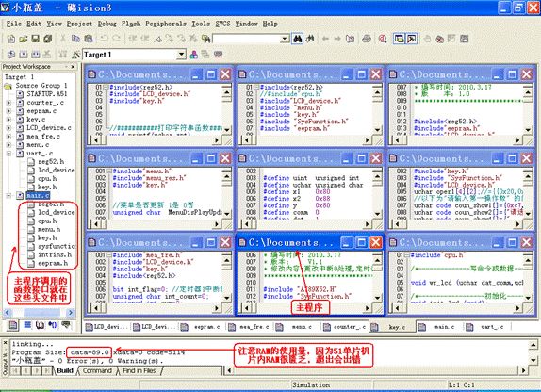
Task: Click Project Workspace horizontal scroll left arrow
Action: point(8,313)
